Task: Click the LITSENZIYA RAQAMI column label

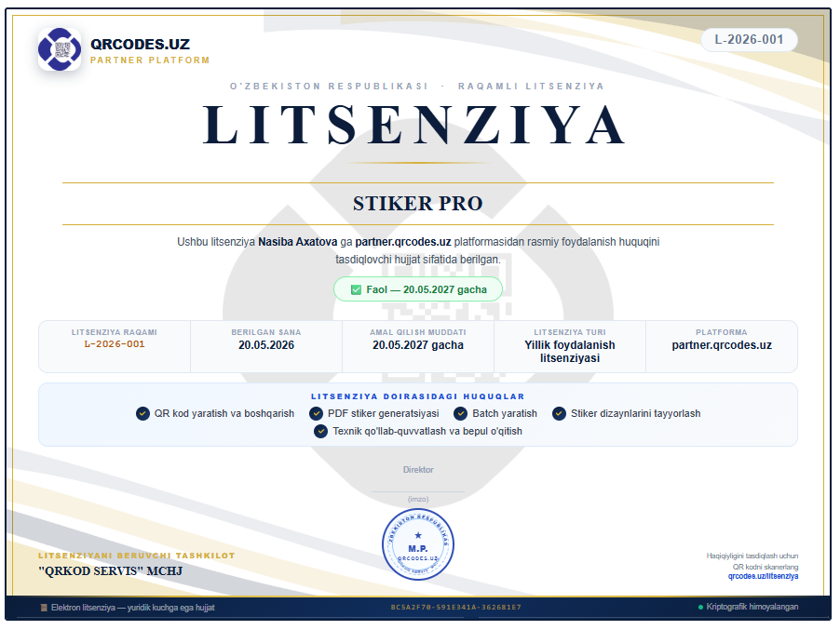Action: [115, 332]
